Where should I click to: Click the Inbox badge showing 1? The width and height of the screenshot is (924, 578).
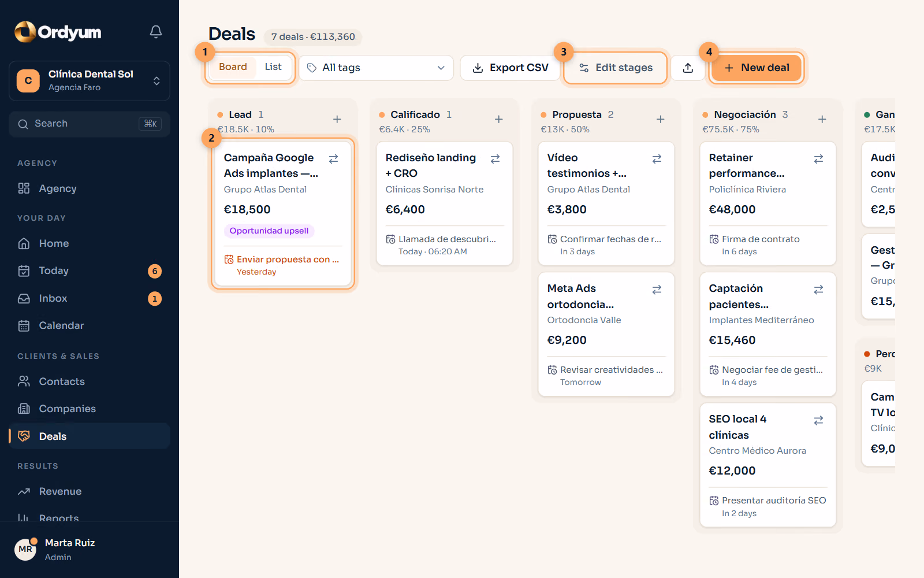pyautogui.click(x=155, y=299)
